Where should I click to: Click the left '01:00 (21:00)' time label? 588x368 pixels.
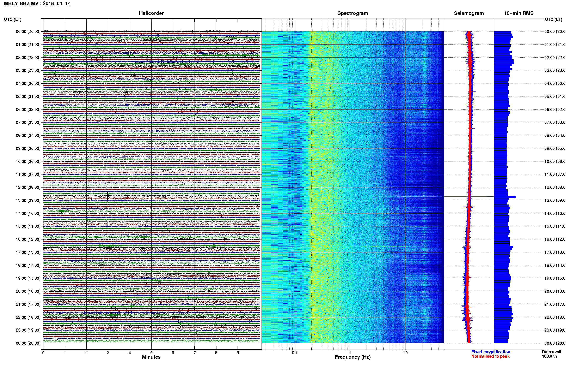click(x=28, y=44)
